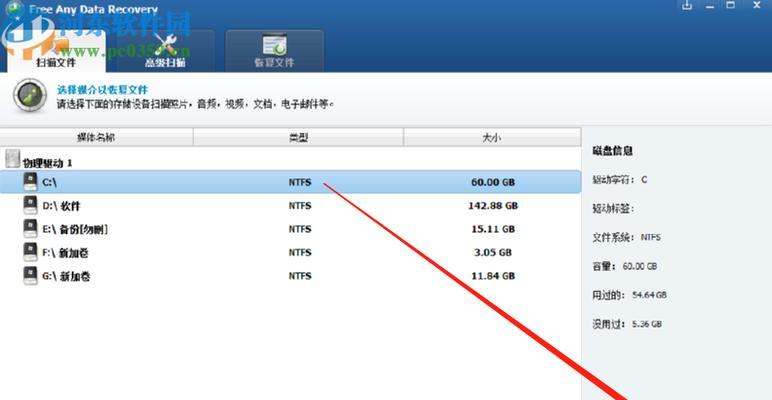Click the G:\ 新加卷 drive icon
Viewport: 772px width, 400px height.
(31, 276)
